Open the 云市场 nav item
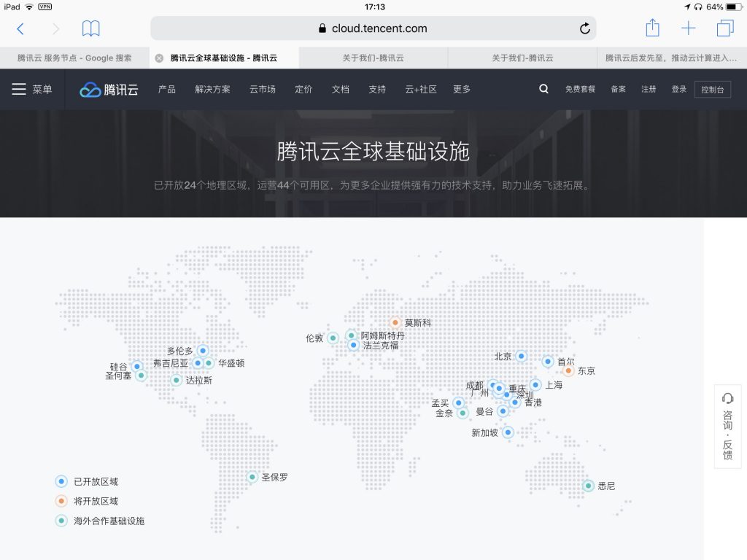 click(x=263, y=89)
